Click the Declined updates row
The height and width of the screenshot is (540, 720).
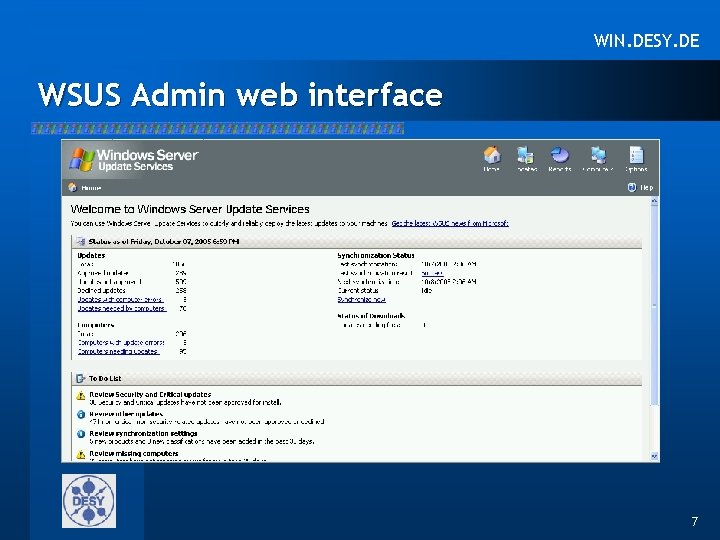(x=132, y=291)
